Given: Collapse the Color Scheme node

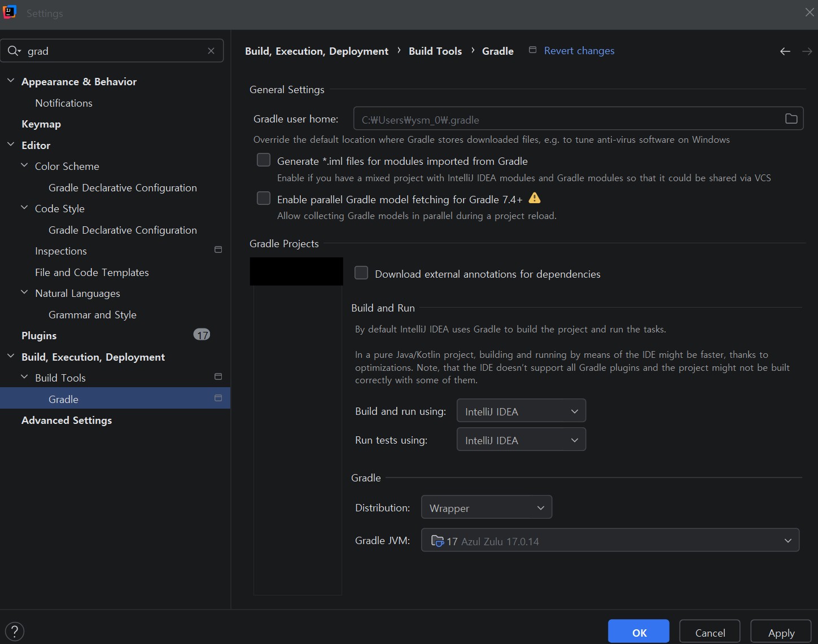Looking at the screenshot, I should [x=24, y=165].
